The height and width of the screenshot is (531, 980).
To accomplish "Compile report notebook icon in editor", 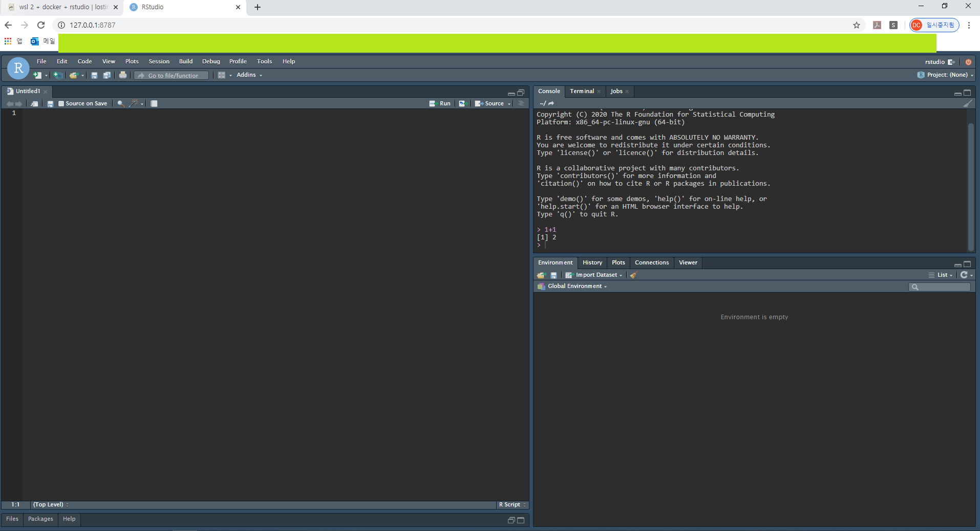I will tap(154, 103).
